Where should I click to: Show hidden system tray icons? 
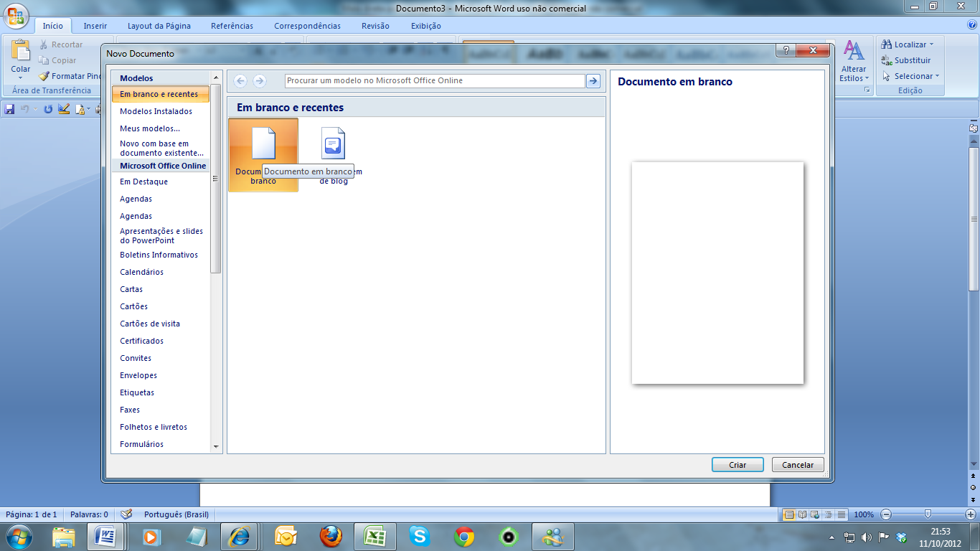tap(831, 537)
